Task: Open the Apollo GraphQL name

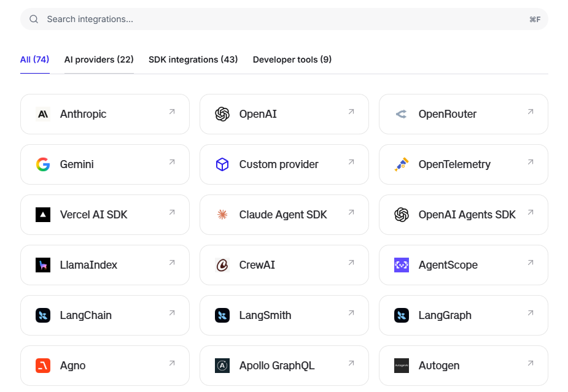Action: click(x=277, y=366)
